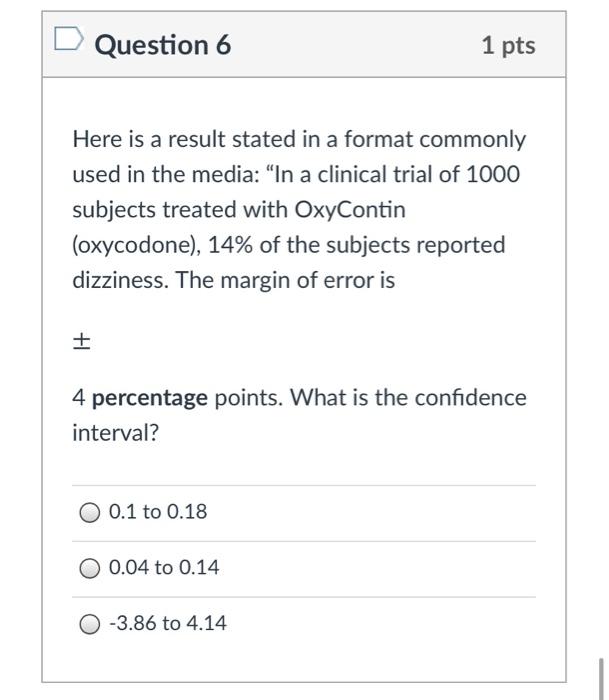Screen dimensions: 609x700
Task: Select the -3.86 to 4.14 radio button
Action: (x=90, y=624)
